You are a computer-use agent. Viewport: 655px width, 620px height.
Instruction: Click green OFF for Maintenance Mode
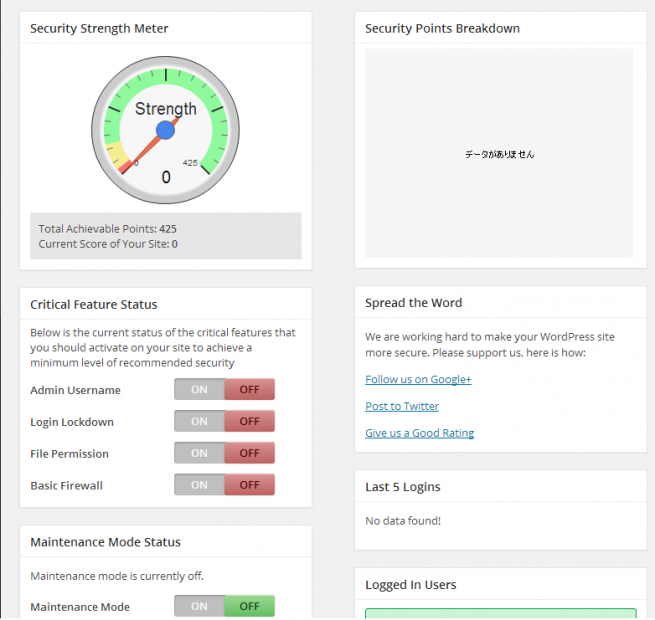(x=249, y=606)
